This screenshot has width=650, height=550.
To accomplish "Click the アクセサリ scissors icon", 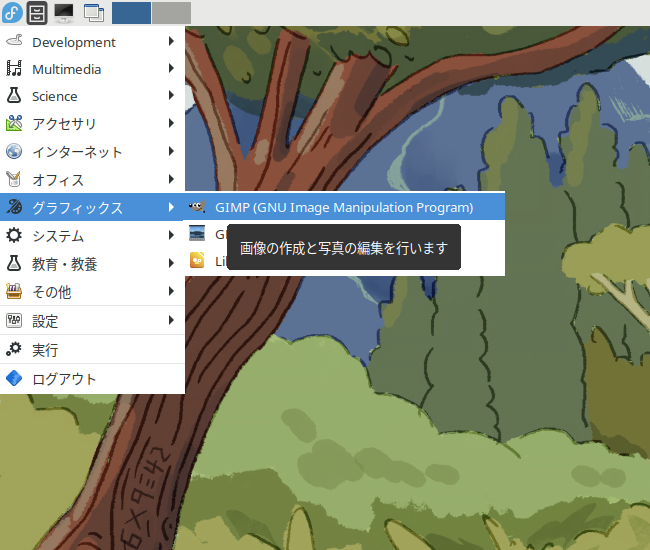I will coord(14,123).
